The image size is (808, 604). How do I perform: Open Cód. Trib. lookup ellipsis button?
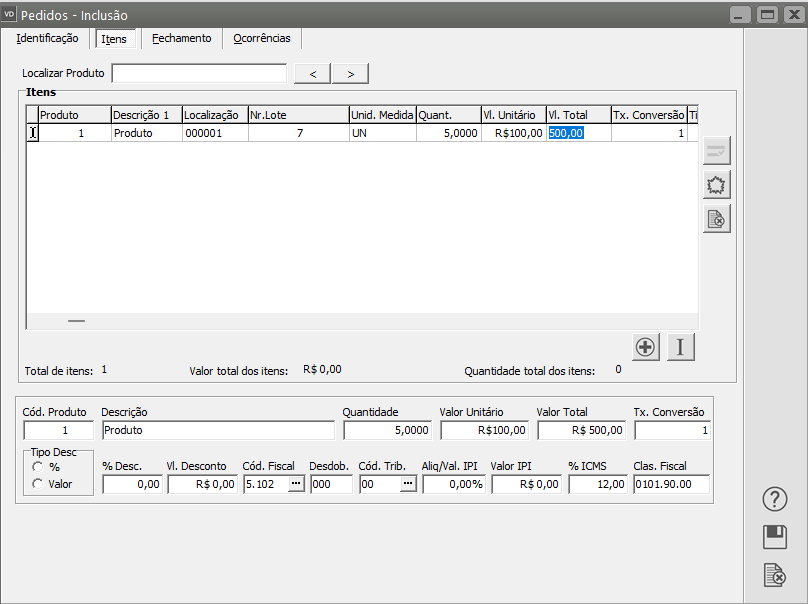tap(408, 484)
